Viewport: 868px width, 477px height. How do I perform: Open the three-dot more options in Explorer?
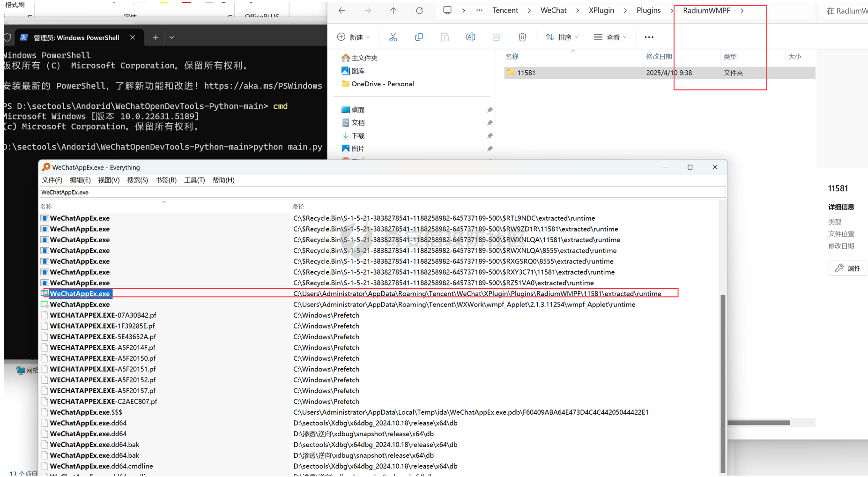tap(649, 37)
